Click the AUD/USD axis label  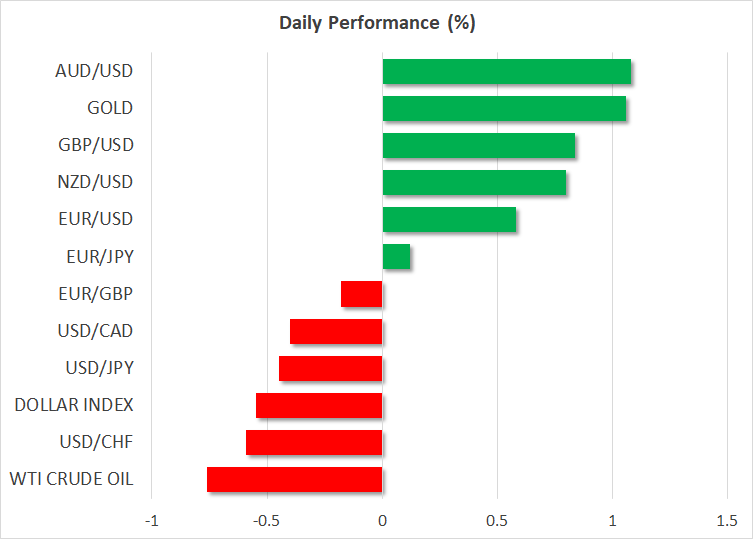[x=95, y=72]
